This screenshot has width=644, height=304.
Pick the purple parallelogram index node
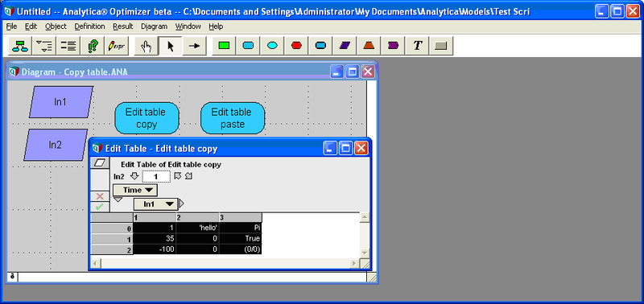pyautogui.click(x=345, y=46)
